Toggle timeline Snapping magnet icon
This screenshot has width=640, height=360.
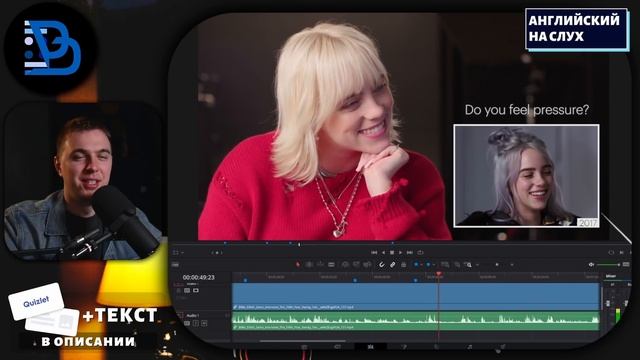(382, 264)
